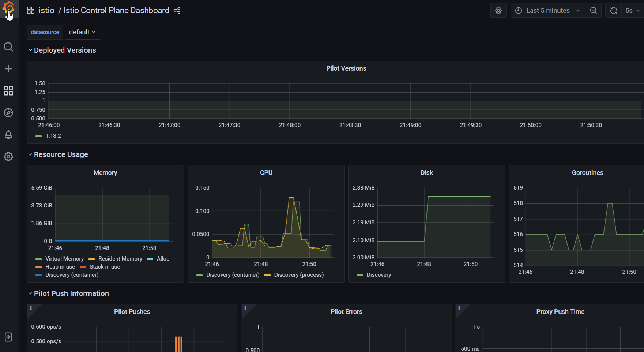Toggle Stack in-use series in legend
644x352 pixels.
pos(105,267)
